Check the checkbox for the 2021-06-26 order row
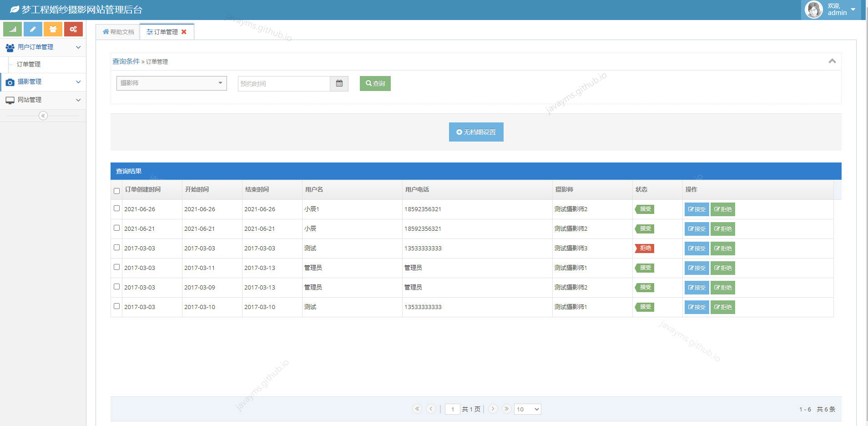 click(x=116, y=208)
